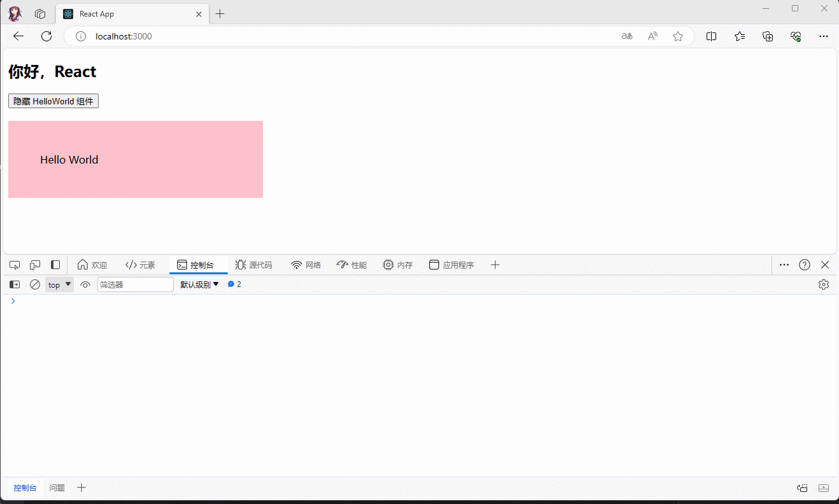The image size is (839, 504).
Task: Open the Collections icon in the toolbar
Action: (x=768, y=36)
